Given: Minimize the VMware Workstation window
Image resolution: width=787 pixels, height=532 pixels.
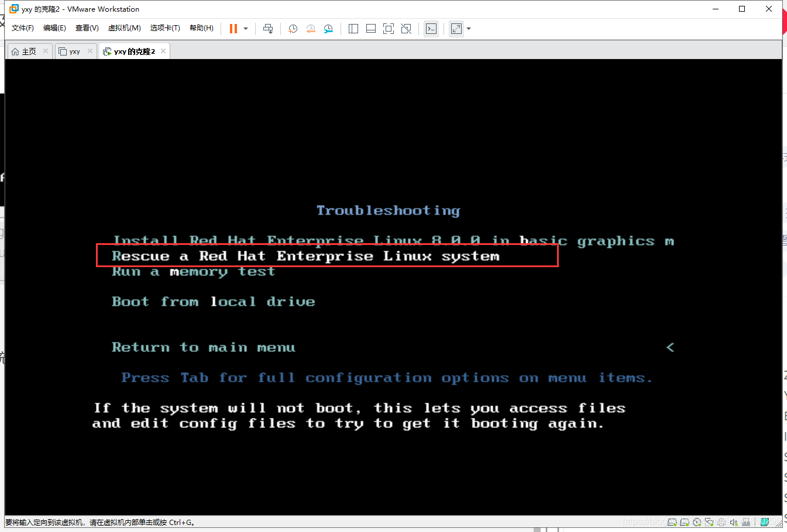Looking at the screenshot, I should pyautogui.click(x=716, y=9).
